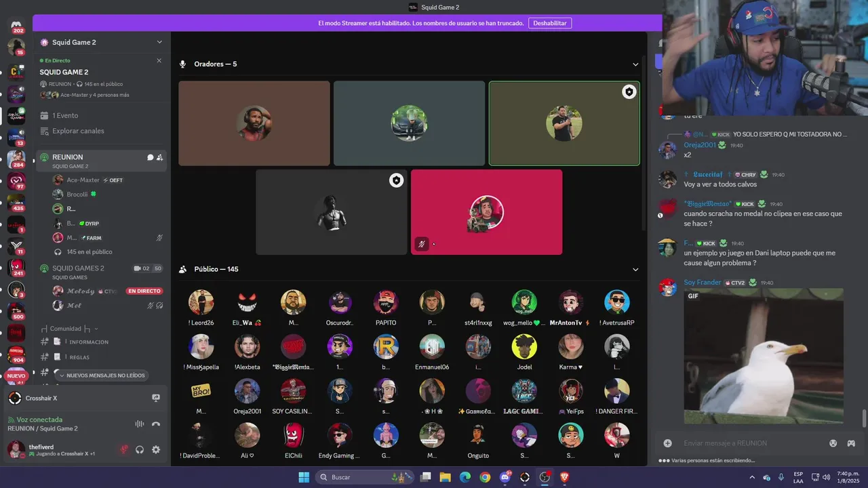Click username Oreja2001 in chat

point(700,145)
